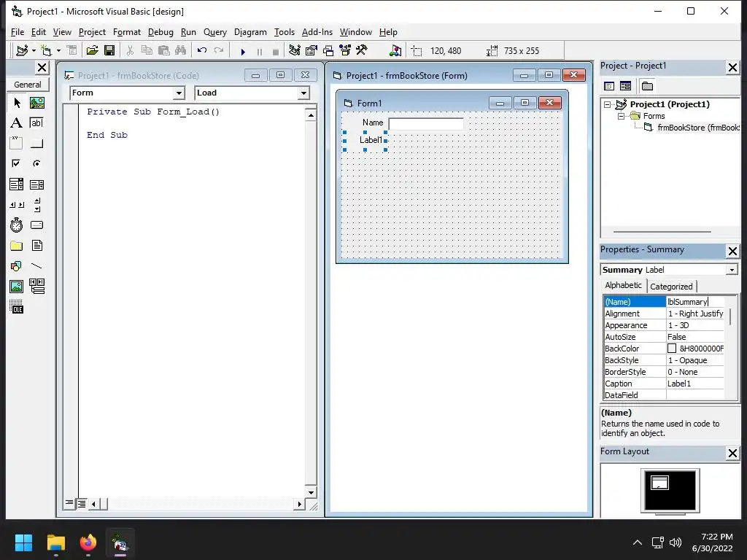The height and width of the screenshot is (560, 747).
Task: Select the Label1 control on Form1
Action: [x=365, y=141]
